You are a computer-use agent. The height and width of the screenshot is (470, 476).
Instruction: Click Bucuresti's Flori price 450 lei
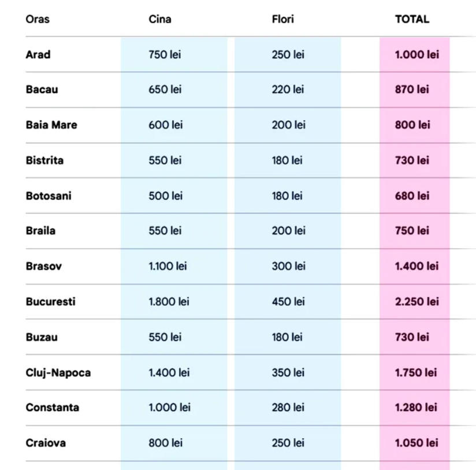pos(288,301)
